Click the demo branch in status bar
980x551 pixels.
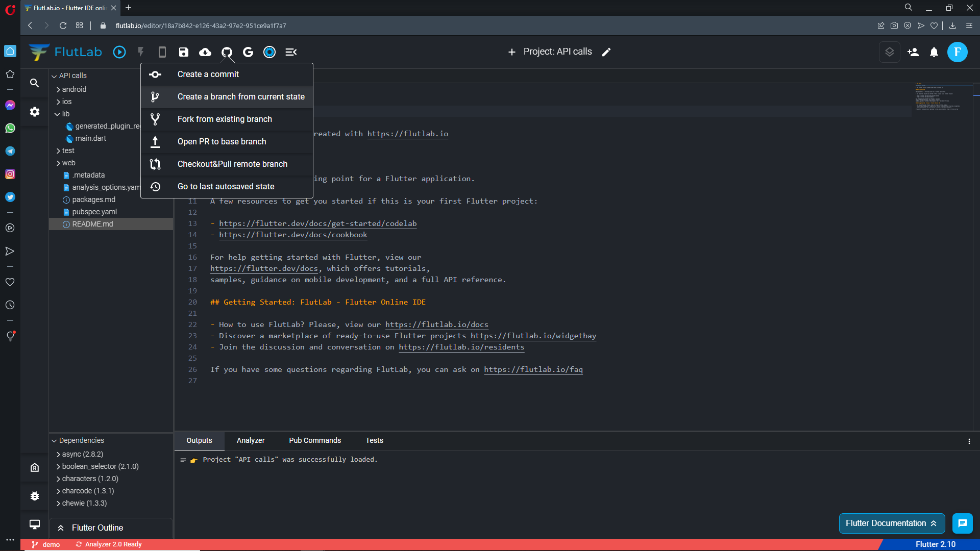tap(46, 544)
